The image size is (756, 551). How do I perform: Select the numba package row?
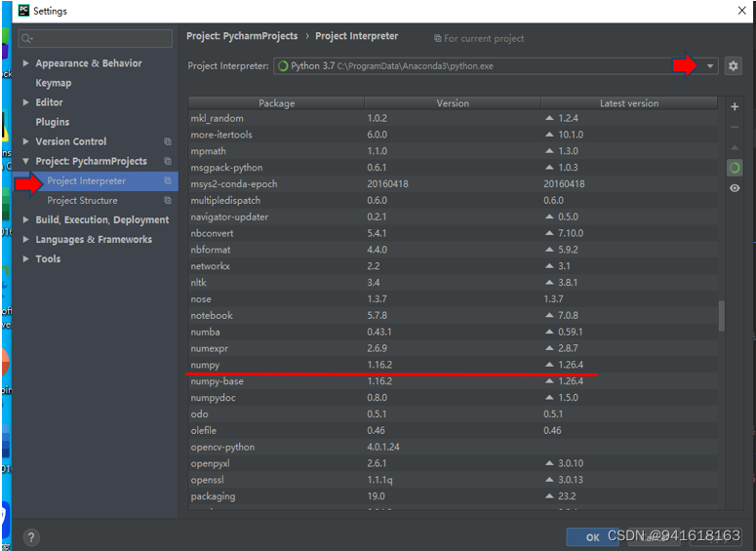453,332
